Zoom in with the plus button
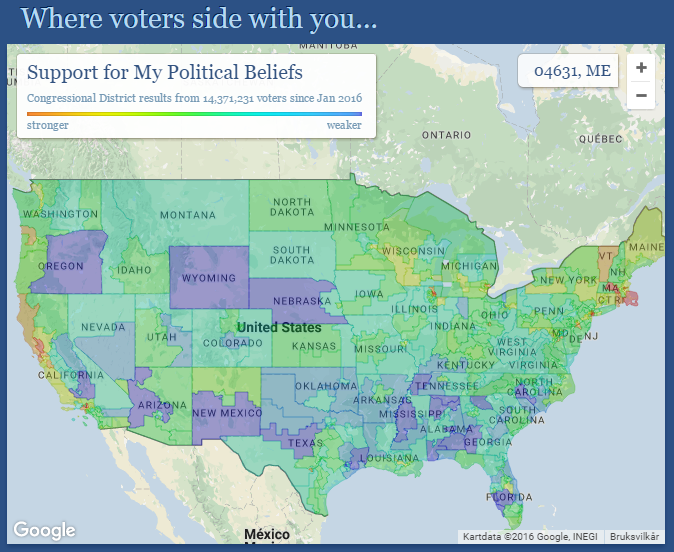The image size is (674, 552). pos(641,67)
